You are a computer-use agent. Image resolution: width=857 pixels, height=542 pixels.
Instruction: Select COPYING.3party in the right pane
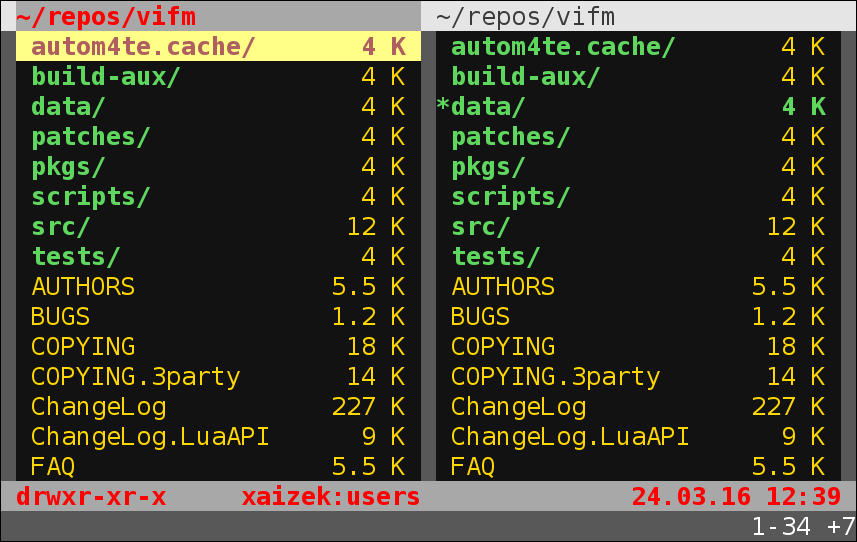click(x=638, y=376)
